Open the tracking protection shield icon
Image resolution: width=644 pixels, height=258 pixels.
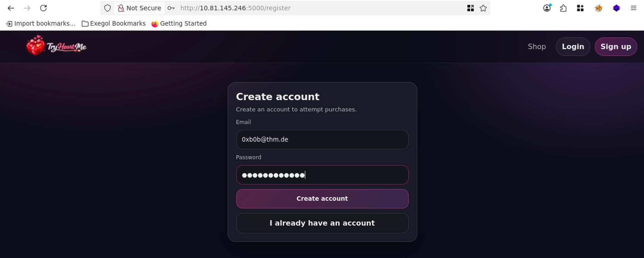pos(108,8)
